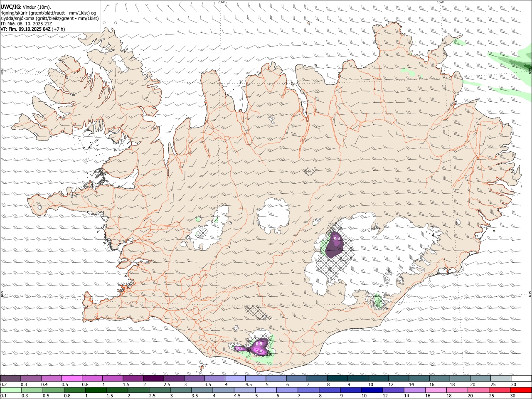
Task: Pick the 16 swatch in the snowfall scale
Action: point(440,378)
